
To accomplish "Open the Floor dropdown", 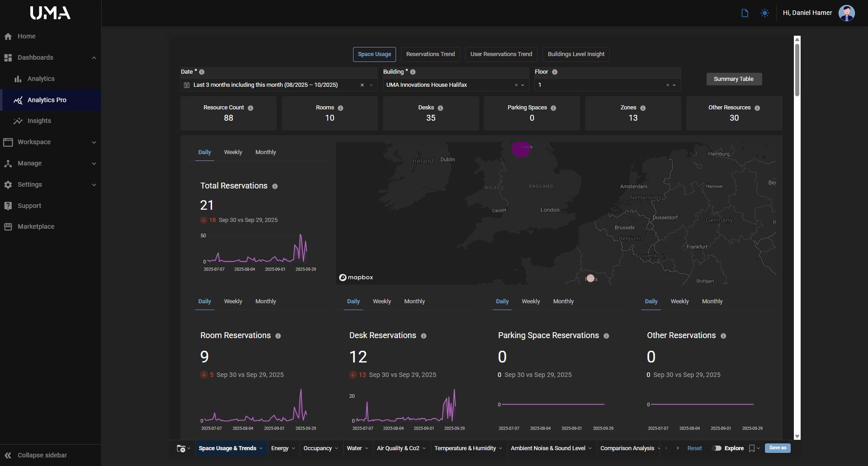I will [x=674, y=85].
